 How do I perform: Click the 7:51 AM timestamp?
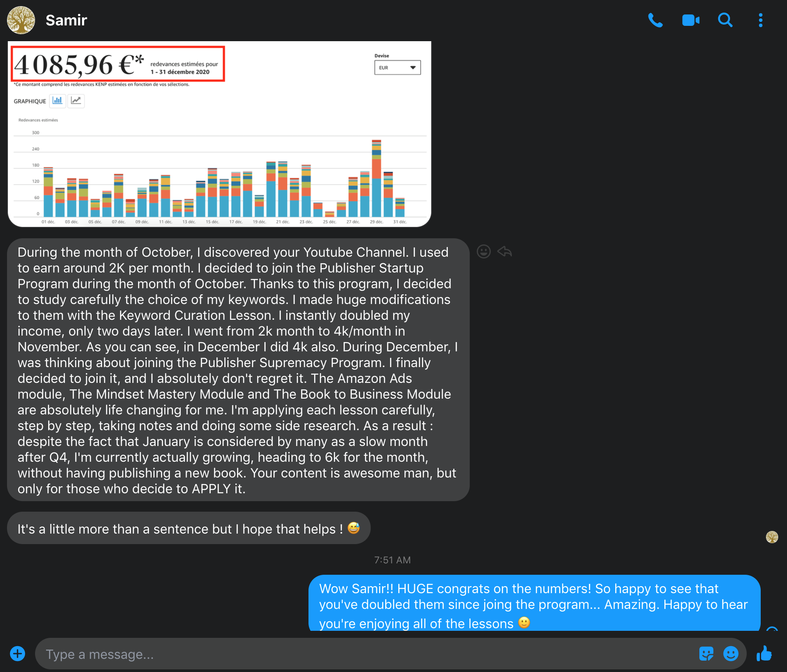393,560
